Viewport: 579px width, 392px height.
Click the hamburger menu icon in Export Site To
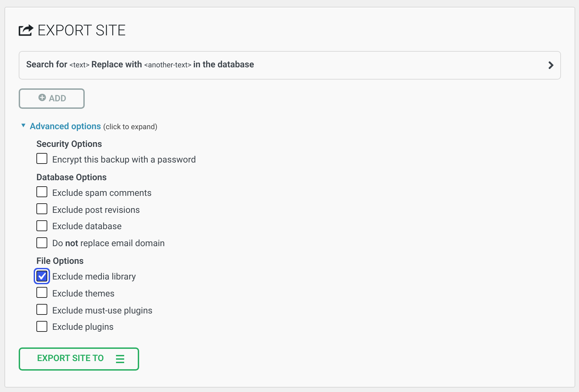120,359
